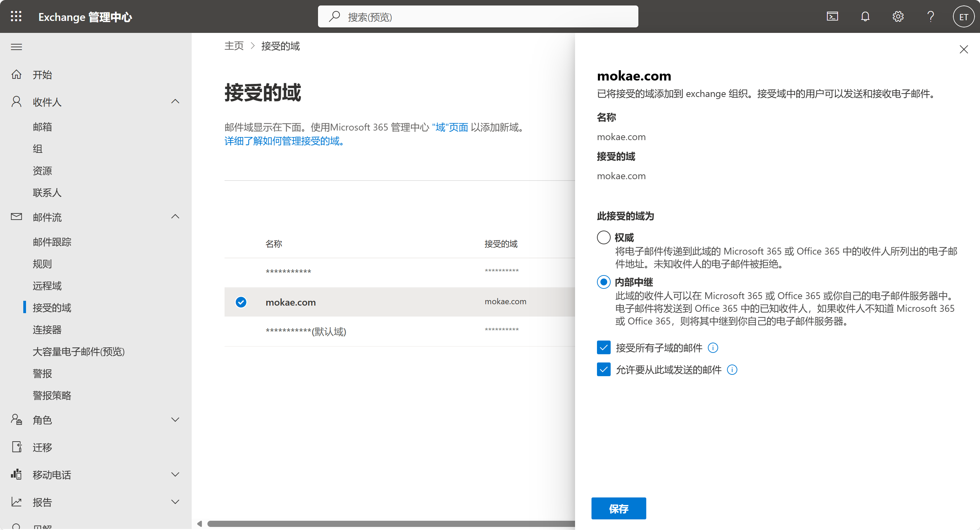Click 迁移 label in the sidebar
This screenshot has height=530, width=980.
42,447
